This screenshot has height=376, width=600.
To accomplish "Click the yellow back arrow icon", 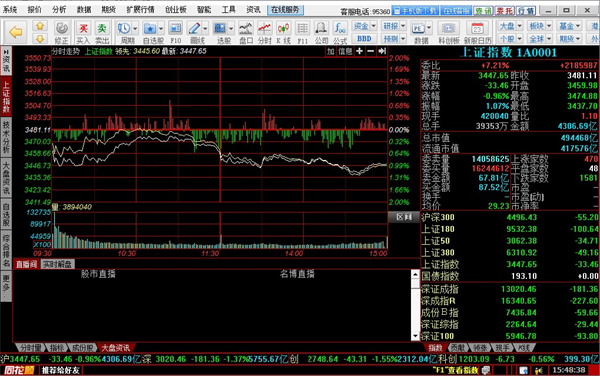I will [x=16, y=32].
